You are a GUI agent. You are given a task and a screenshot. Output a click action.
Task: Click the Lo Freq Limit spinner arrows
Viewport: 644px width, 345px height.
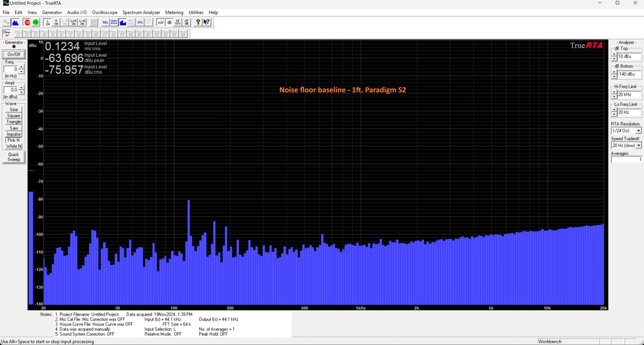pyautogui.click(x=614, y=112)
